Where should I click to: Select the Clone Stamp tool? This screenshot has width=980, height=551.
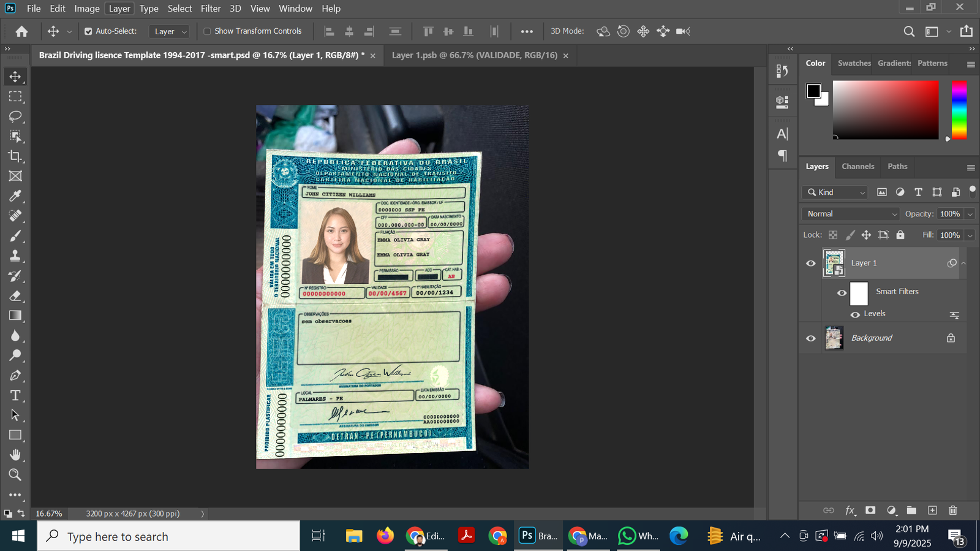point(15,256)
